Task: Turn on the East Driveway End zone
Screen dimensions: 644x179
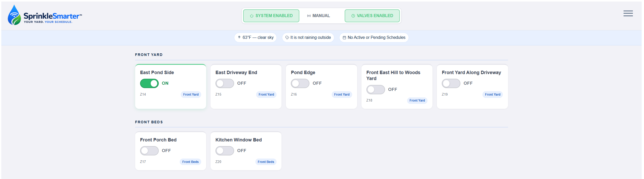Action: tap(225, 83)
